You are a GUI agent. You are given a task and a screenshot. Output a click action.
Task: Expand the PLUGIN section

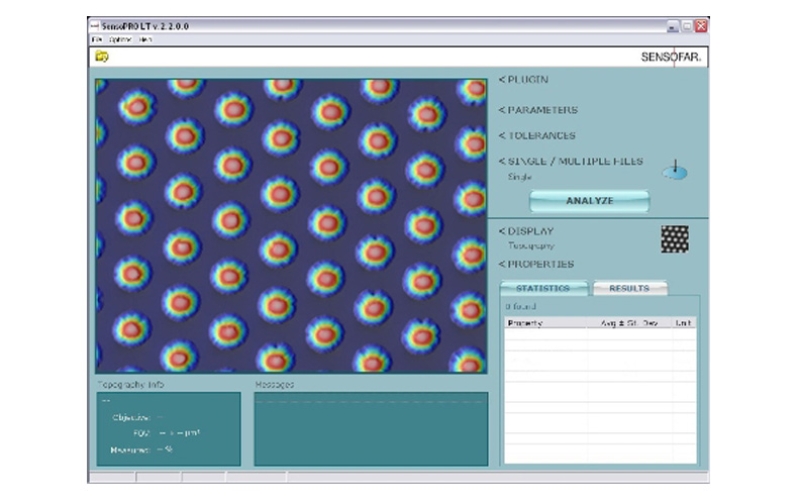[523, 80]
